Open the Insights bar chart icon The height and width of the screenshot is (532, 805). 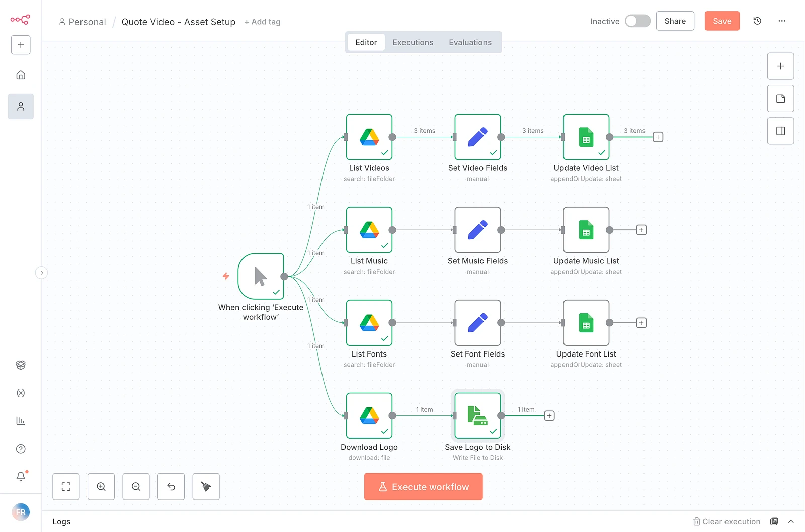pyautogui.click(x=21, y=421)
